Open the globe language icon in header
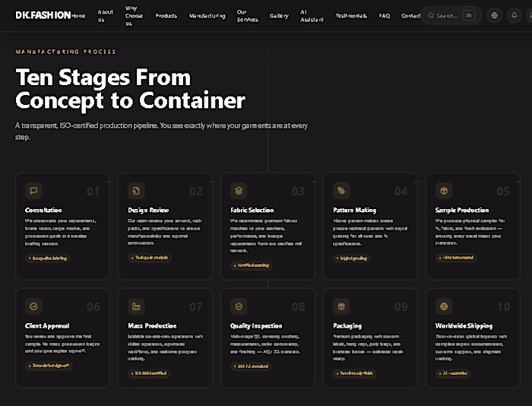The height and width of the screenshot is (406, 532). [494, 15]
